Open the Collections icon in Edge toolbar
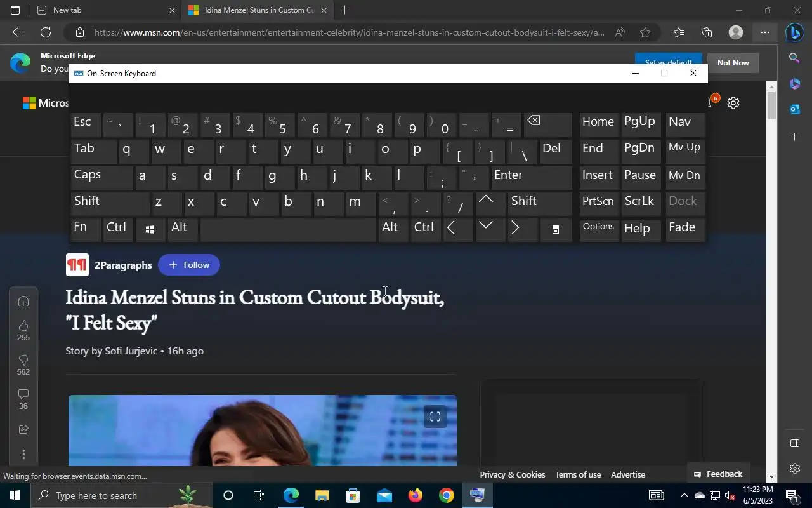This screenshot has width=812, height=508. point(707,32)
